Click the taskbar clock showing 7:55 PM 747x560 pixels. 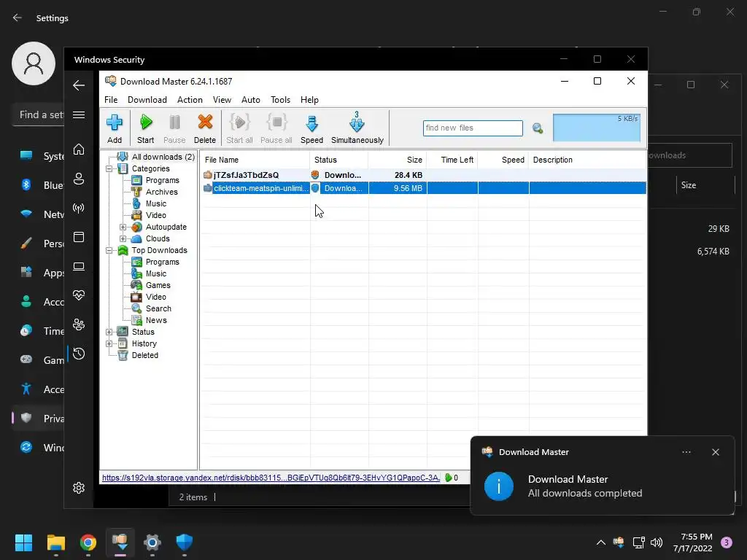pyautogui.click(x=693, y=542)
